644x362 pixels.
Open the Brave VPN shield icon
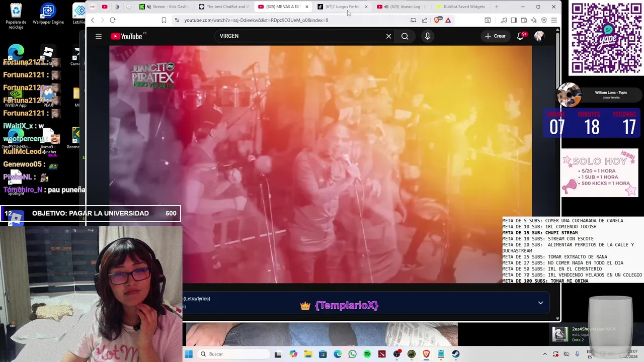[x=544, y=20]
